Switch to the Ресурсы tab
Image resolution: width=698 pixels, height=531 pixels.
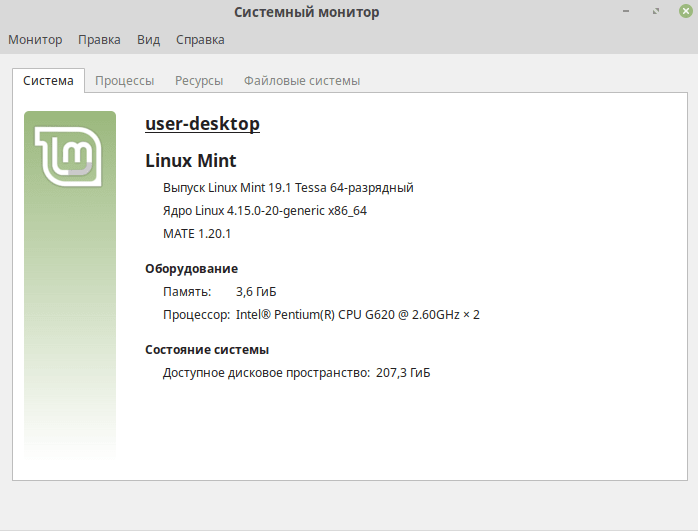click(199, 81)
